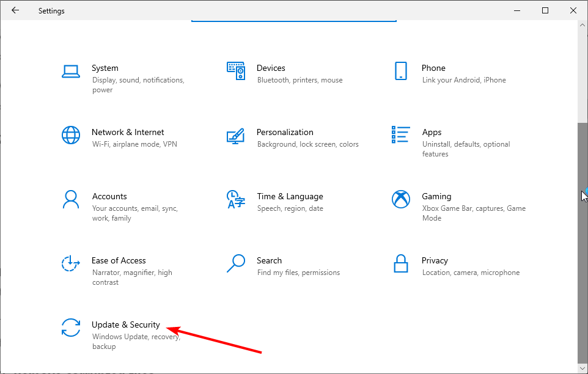Screen dimensions: 588x374
Task: Open the Phone settings icon
Action: (x=401, y=70)
